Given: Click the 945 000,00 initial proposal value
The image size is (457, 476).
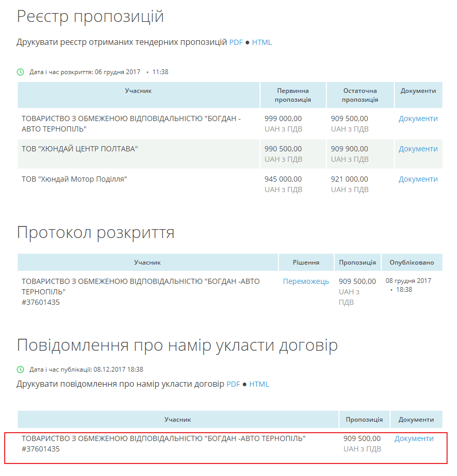Looking at the screenshot, I should click(283, 179).
